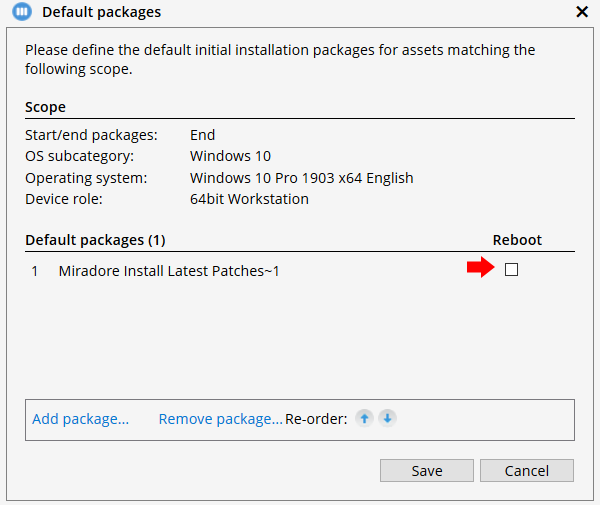
Task: Cancel the default packages dialog
Action: [527, 470]
